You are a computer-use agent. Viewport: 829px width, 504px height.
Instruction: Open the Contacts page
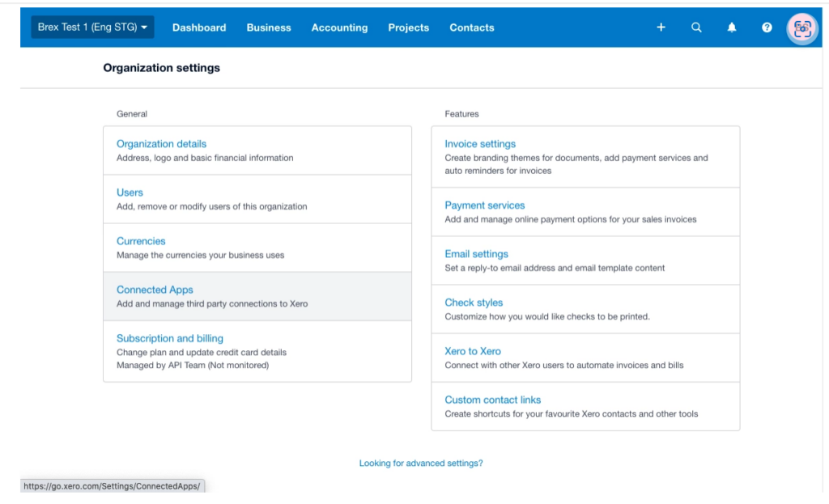pos(471,27)
